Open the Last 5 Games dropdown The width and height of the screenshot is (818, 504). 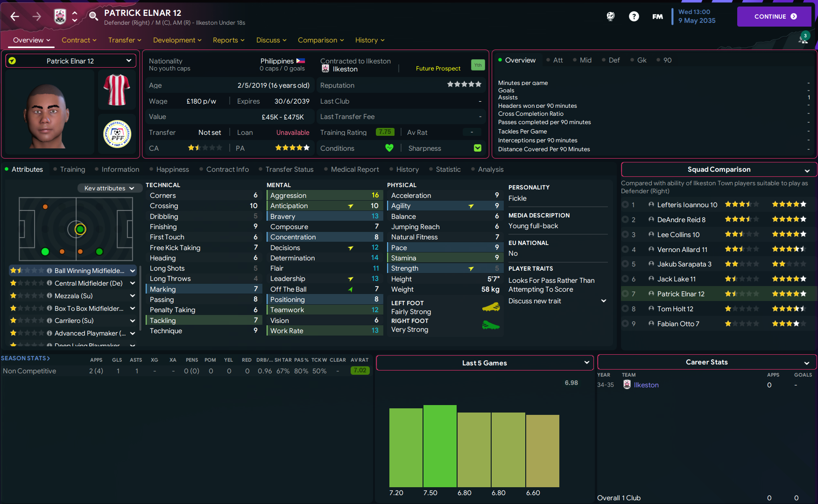pyautogui.click(x=485, y=363)
